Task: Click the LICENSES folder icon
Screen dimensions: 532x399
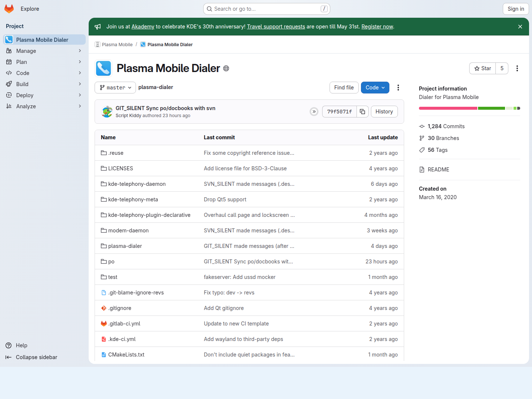Action: tap(104, 168)
